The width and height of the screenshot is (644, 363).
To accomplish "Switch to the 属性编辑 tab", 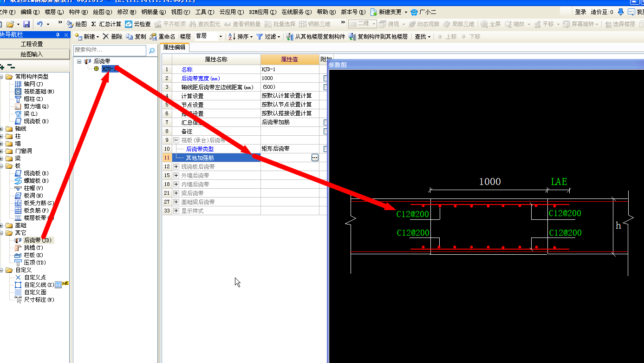I will (x=174, y=47).
